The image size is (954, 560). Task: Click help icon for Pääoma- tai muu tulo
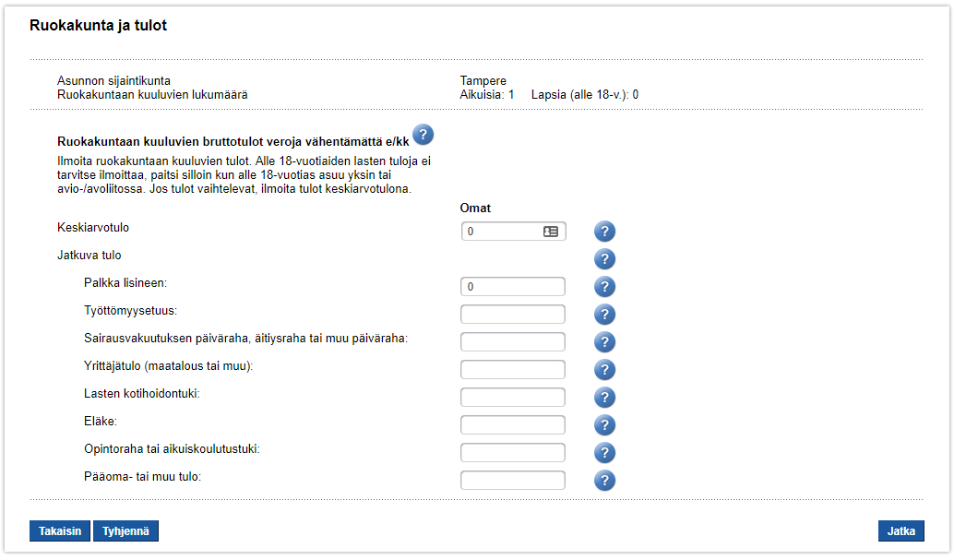(604, 481)
